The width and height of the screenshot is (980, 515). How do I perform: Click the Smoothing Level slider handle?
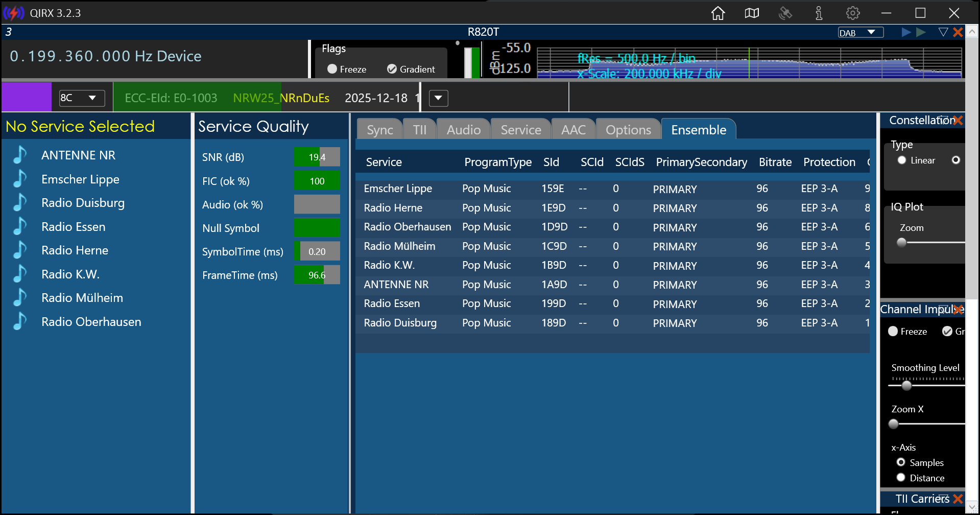click(906, 386)
